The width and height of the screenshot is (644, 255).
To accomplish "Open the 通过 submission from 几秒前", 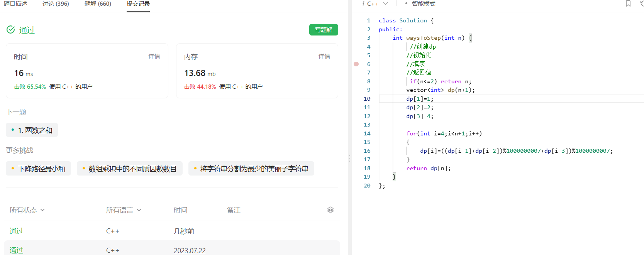I will 17,231.
